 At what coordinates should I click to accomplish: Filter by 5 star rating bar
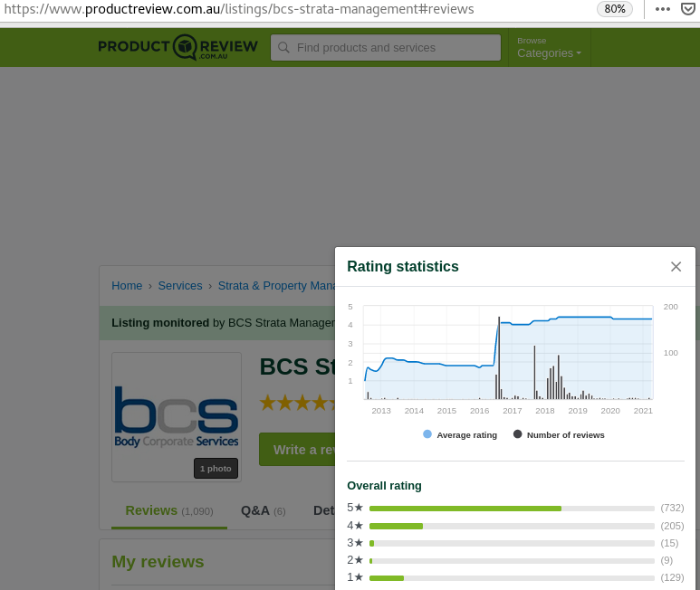point(512,509)
